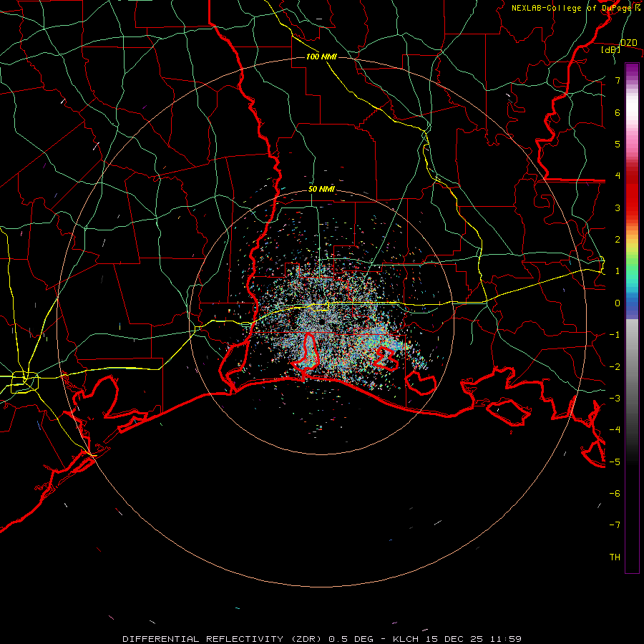Click the 3 value on color scale
This screenshot has height=644, width=644.
pyautogui.click(x=618, y=208)
